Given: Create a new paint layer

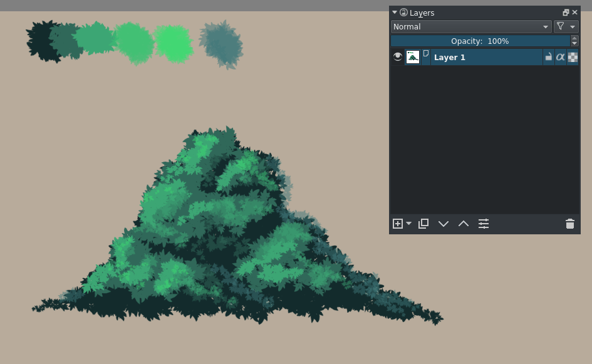Looking at the screenshot, I should [x=397, y=224].
